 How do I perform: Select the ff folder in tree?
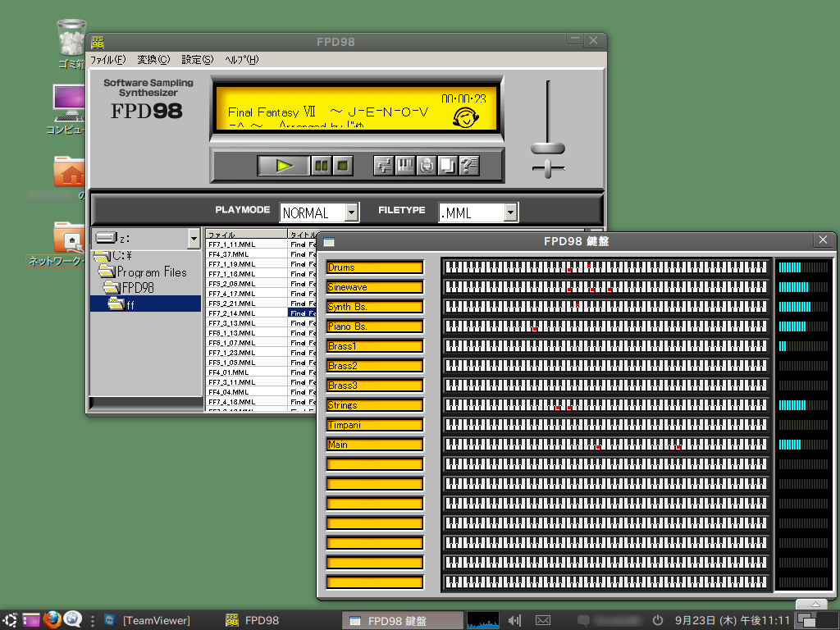click(x=145, y=304)
